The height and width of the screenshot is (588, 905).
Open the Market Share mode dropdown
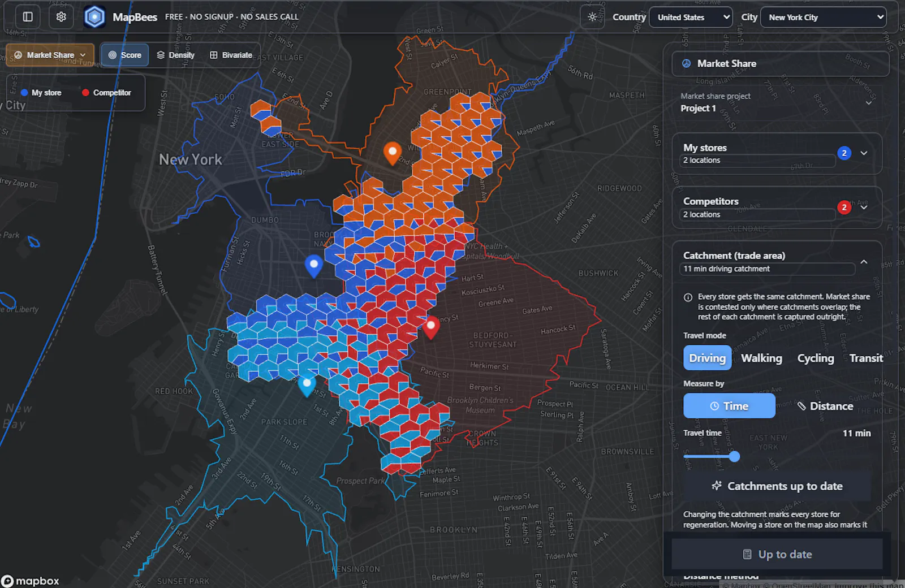coord(50,55)
